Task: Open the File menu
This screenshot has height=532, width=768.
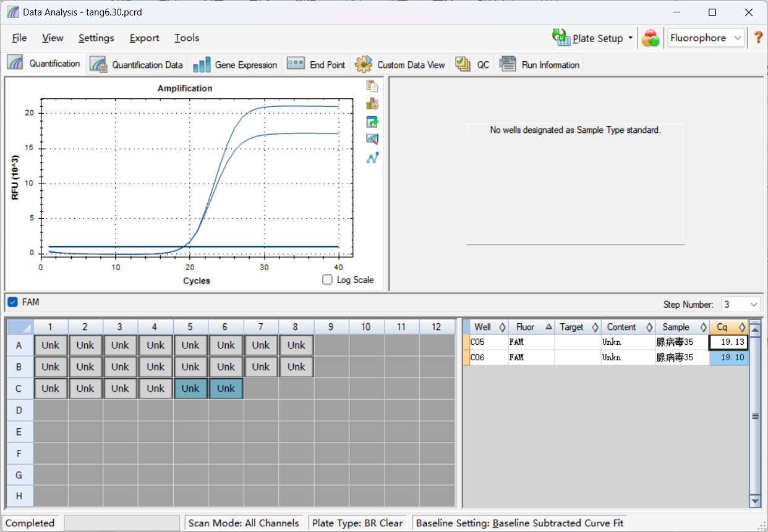Action: (x=19, y=38)
